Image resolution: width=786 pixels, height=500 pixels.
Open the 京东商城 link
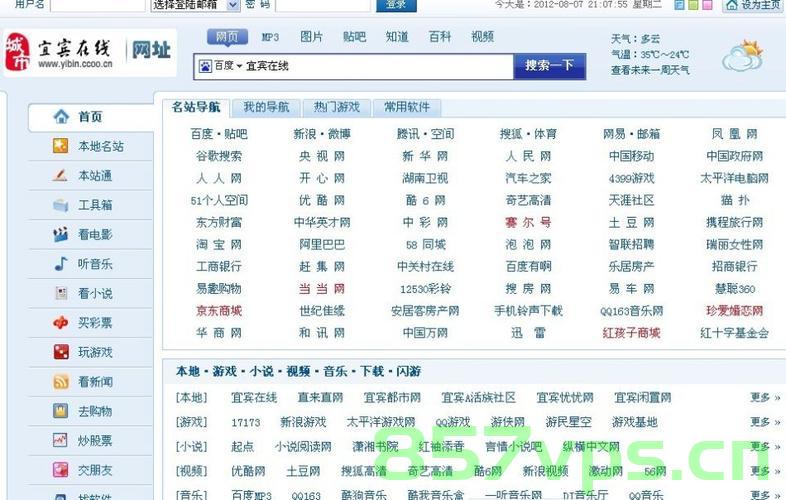[219, 310]
